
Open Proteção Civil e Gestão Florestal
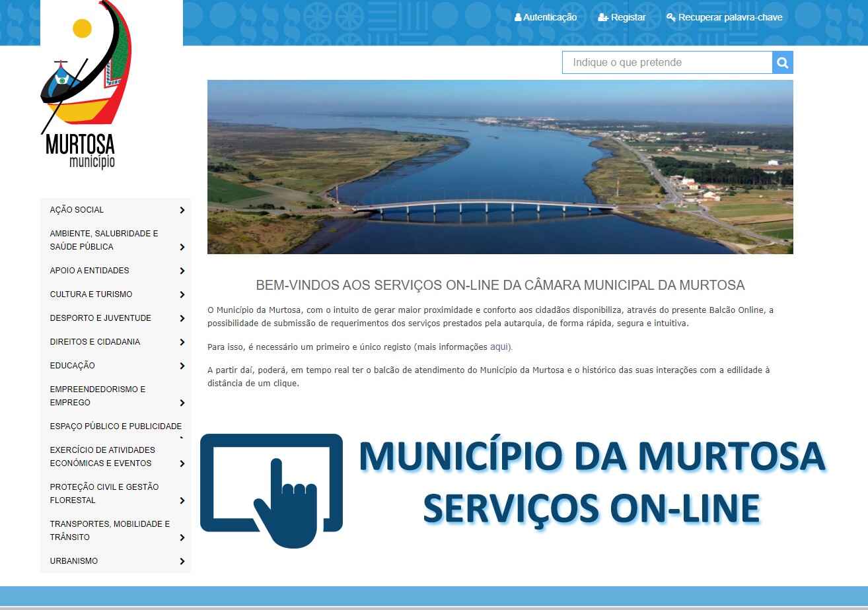click(104, 493)
